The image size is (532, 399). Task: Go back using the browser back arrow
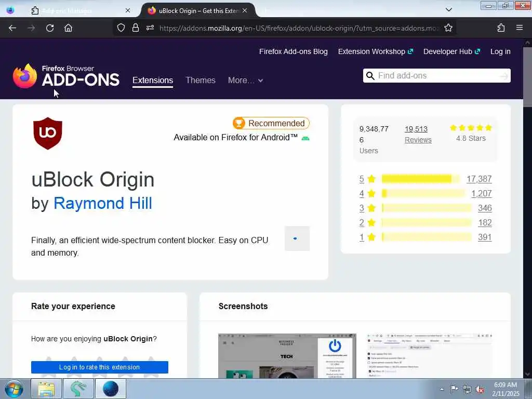[x=12, y=28]
